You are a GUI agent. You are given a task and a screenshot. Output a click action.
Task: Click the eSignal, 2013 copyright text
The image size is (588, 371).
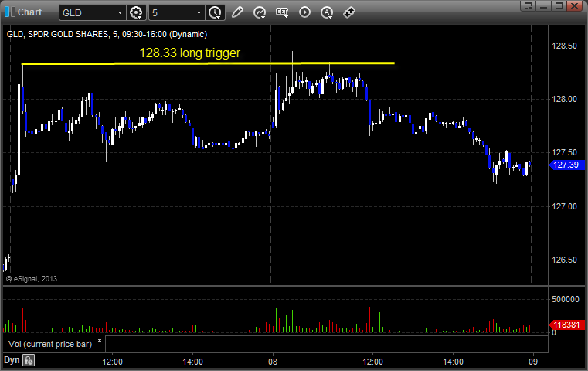pos(32,279)
